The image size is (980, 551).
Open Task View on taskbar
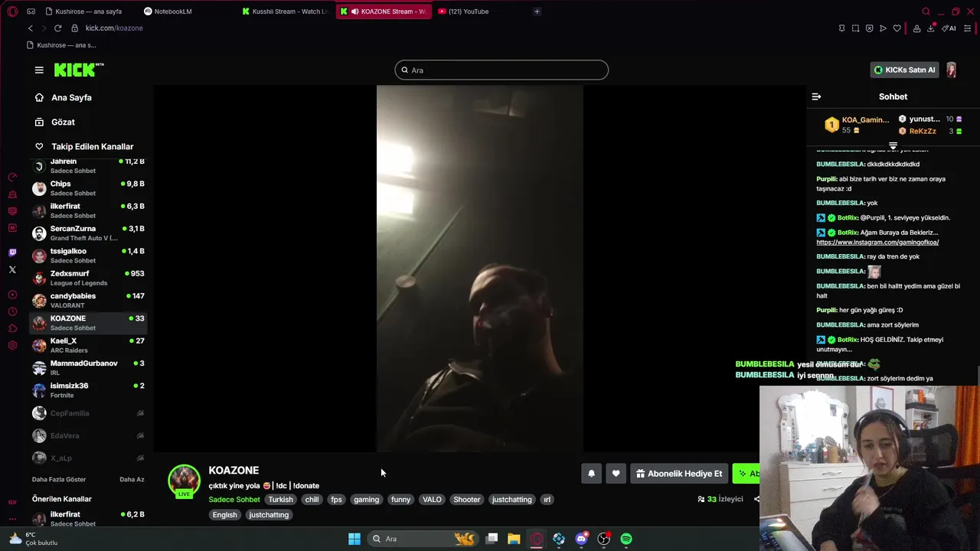[492, 539]
